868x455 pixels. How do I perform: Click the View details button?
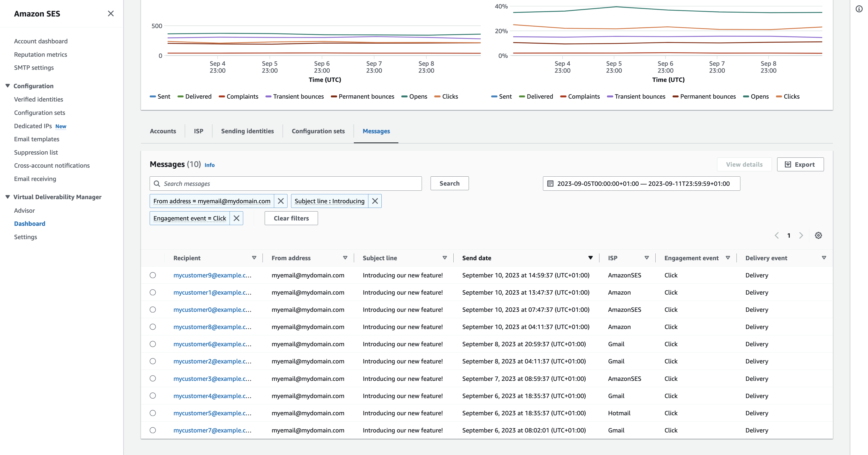pyautogui.click(x=744, y=164)
